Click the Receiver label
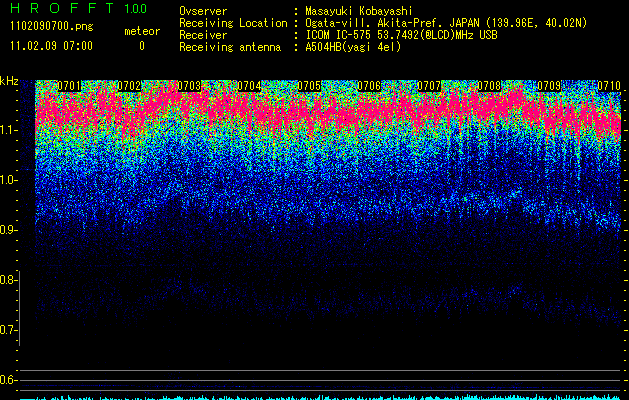The image size is (629, 400). click(x=203, y=35)
